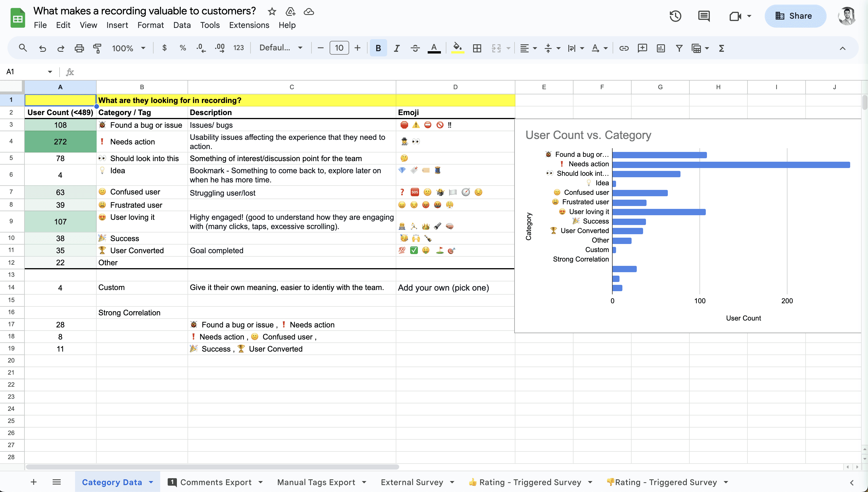The width and height of the screenshot is (868, 492).
Task: Show all sheets list icon
Action: 57,482
